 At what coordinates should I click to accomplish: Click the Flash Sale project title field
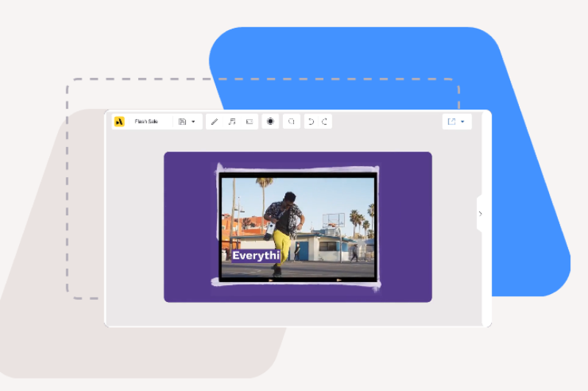[146, 121]
